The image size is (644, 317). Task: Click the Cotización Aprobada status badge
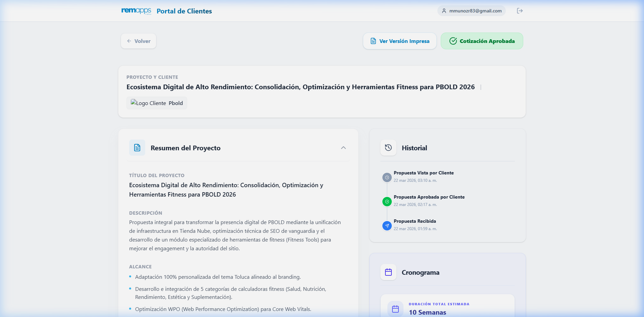click(482, 41)
